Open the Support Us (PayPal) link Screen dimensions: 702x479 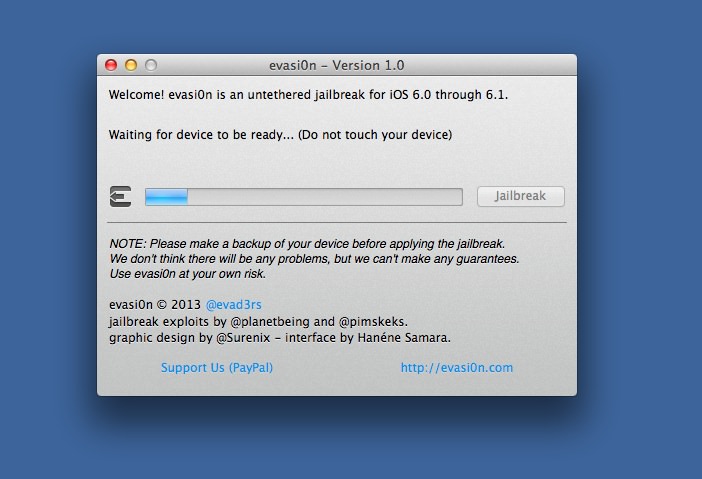(217, 368)
